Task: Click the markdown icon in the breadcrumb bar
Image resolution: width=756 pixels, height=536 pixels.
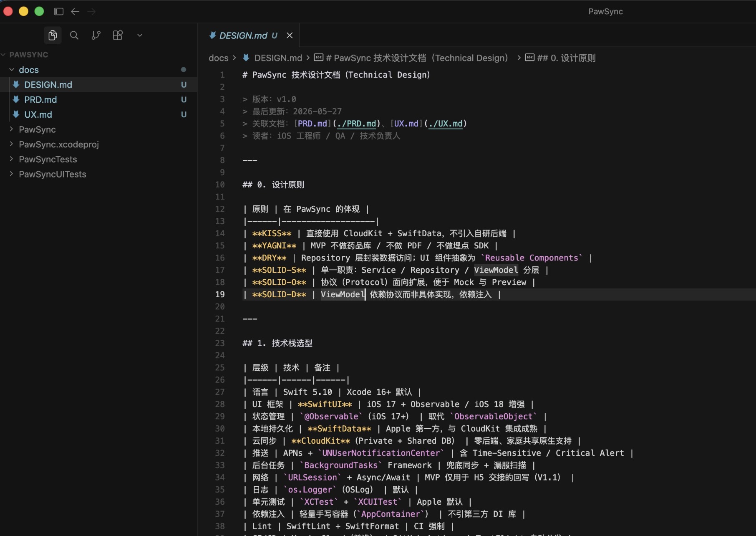Action: (x=246, y=58)
